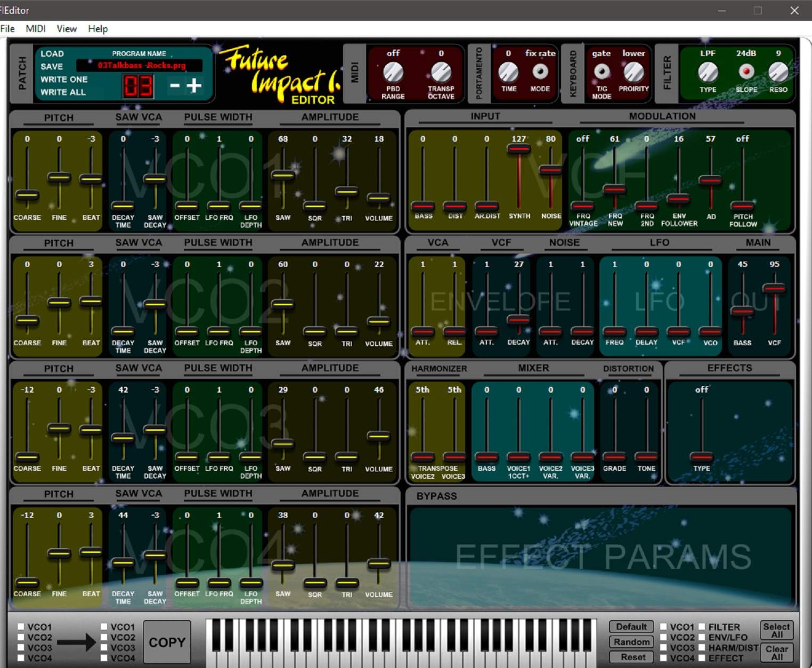Click SAVE in the Patch section
The width and height of the screenshot is (812, 668).
pyautogui.click(x=52, y=67)
